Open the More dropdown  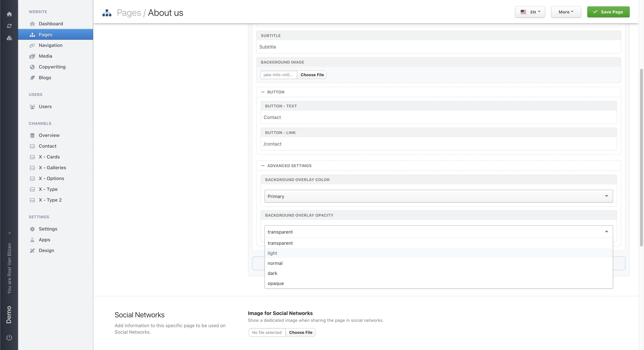pos(566,12)
